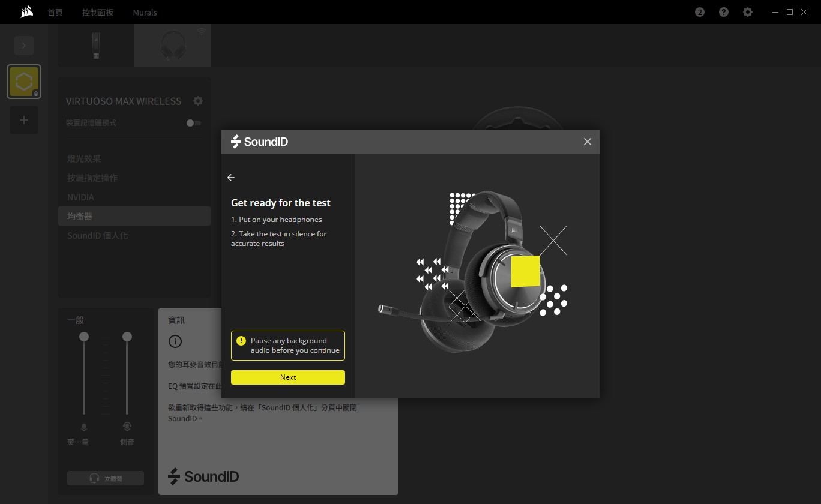
Task: Close the SoundID dialog
Action: [x=588, y=142]
